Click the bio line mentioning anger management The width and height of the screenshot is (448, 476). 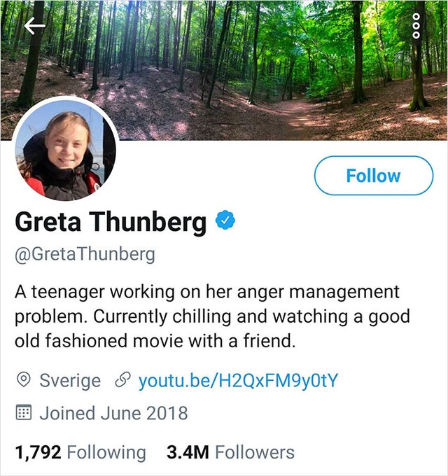click(206, 291)
